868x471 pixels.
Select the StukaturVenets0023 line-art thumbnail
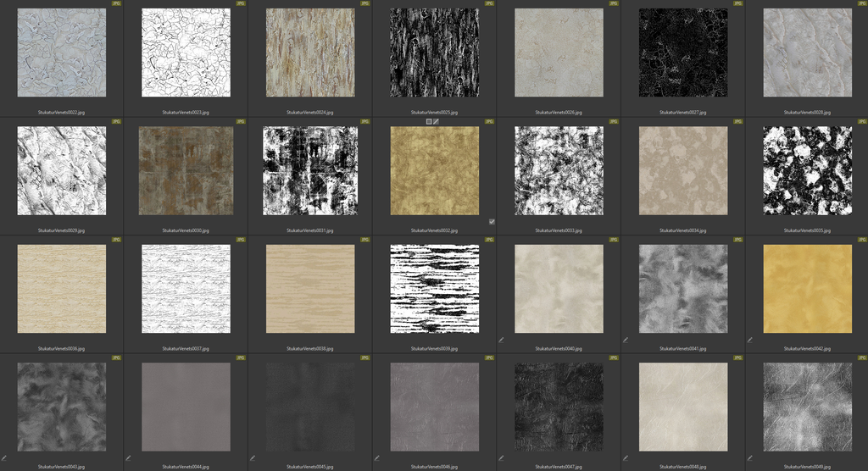point(186,53)
